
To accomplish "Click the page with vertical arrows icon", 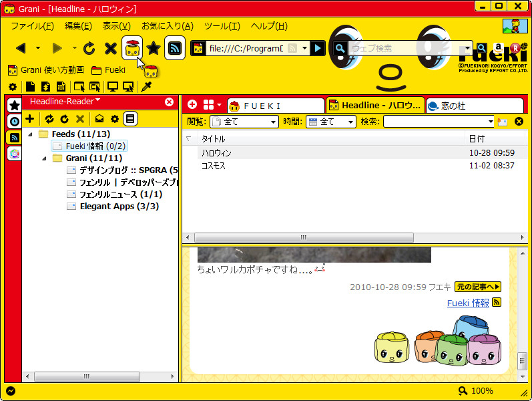I will 45,87.
